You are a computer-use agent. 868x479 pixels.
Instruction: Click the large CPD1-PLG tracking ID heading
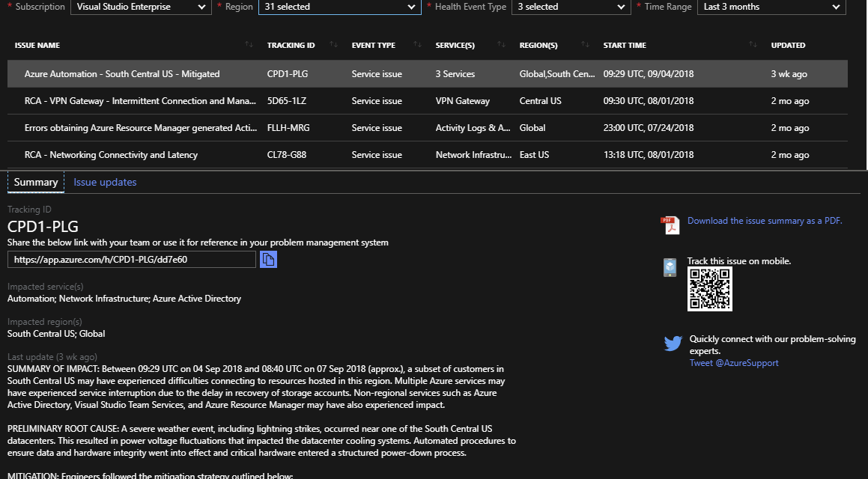[43, 226]
